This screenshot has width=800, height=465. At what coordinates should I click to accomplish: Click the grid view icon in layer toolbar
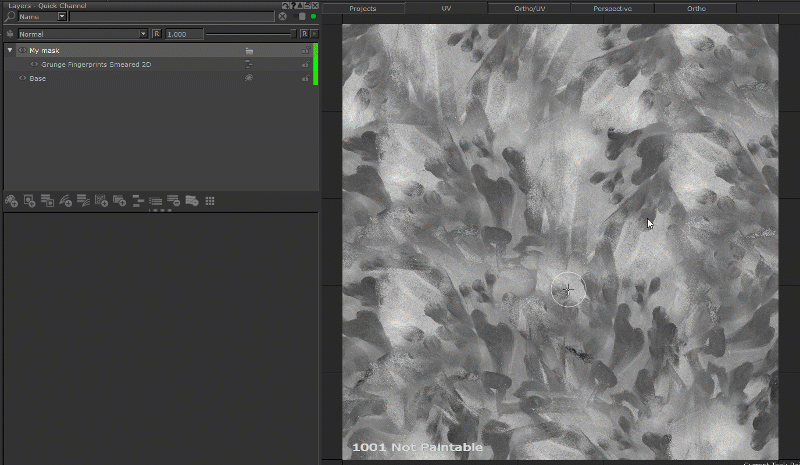click(210, 201)
